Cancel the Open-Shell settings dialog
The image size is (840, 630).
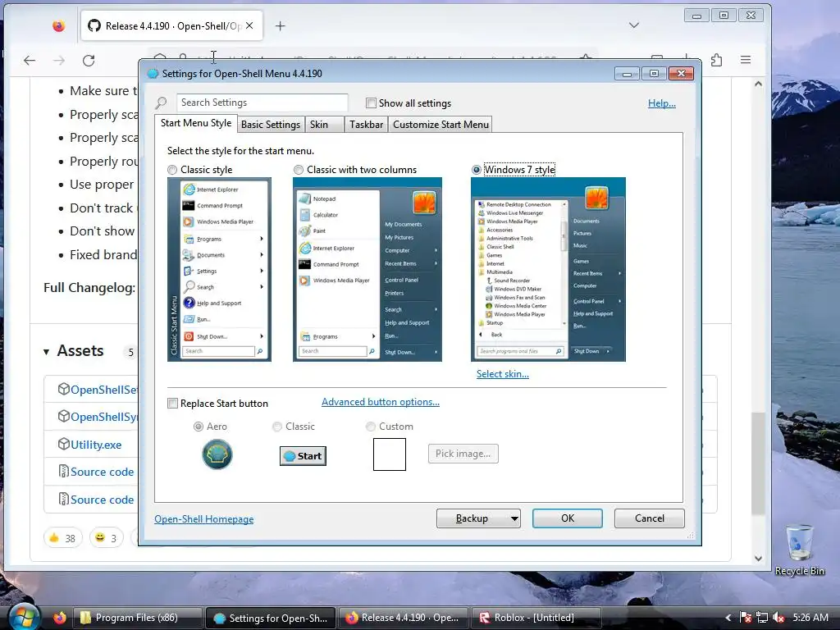coord(650,518)
